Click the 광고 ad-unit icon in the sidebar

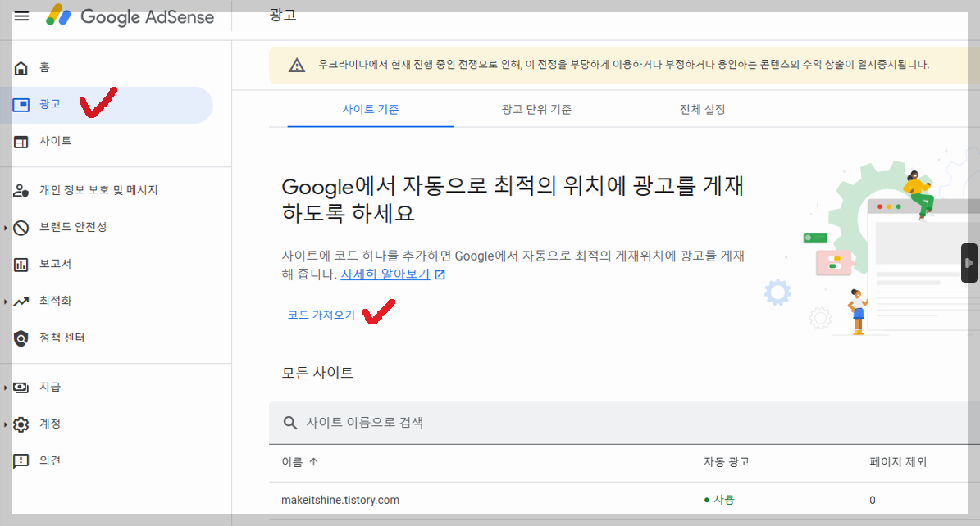click(x=21, y=105)
